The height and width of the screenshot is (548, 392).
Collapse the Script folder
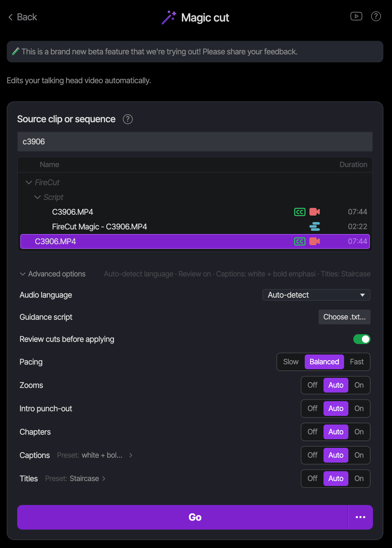coord(37,197)
